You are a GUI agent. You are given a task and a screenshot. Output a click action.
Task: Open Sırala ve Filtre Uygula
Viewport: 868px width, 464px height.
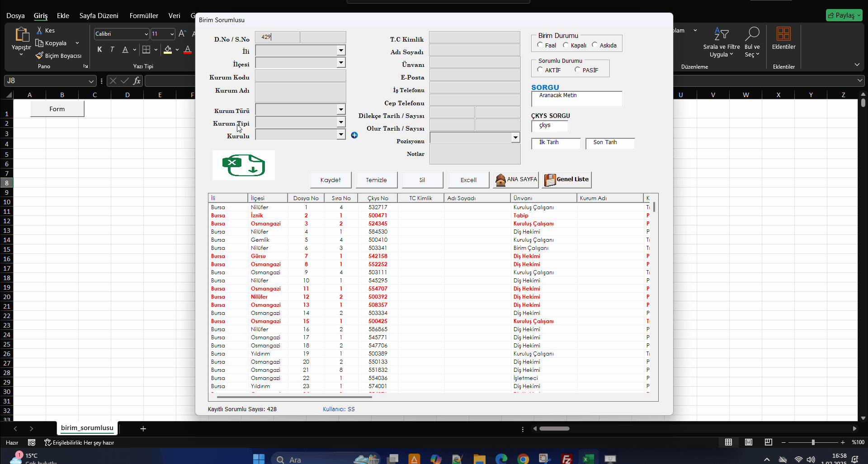coord(722,43)
